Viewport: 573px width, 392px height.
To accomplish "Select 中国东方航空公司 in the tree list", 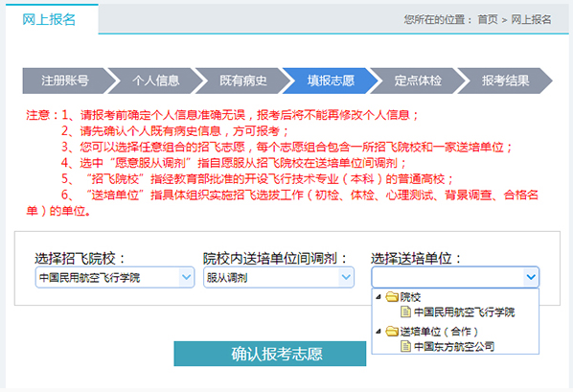I will tap(454, 346).
